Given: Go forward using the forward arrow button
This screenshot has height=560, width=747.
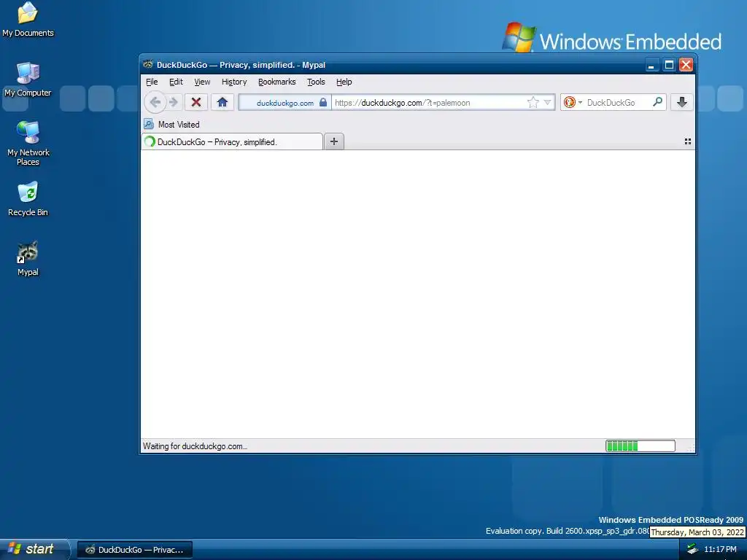Looking at the screenshot, I should click(x=174, y=102).
